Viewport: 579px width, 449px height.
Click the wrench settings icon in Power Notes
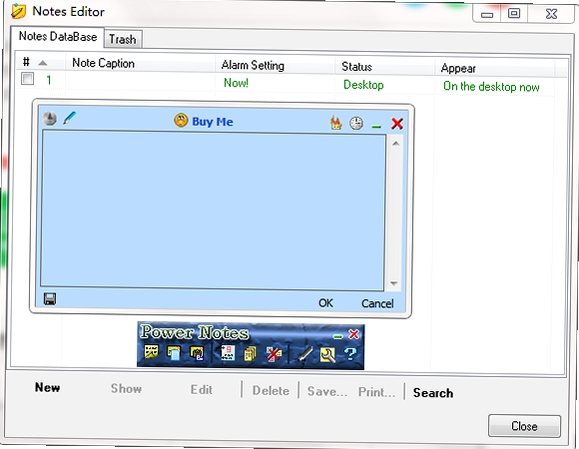(328, 355)
